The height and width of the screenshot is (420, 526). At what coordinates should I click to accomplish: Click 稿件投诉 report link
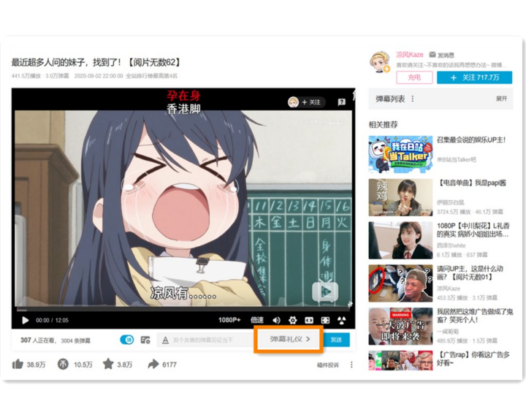328,365
